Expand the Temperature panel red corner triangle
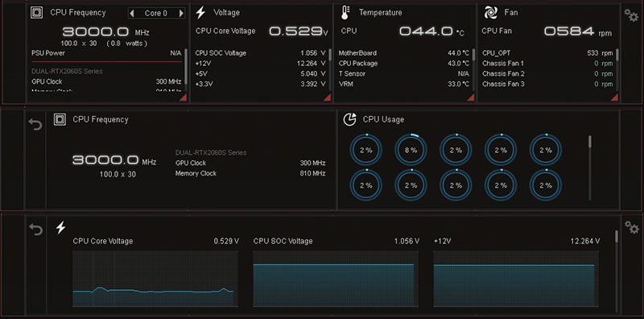Screen dimensions: 644x319 [x=471, y=97]
